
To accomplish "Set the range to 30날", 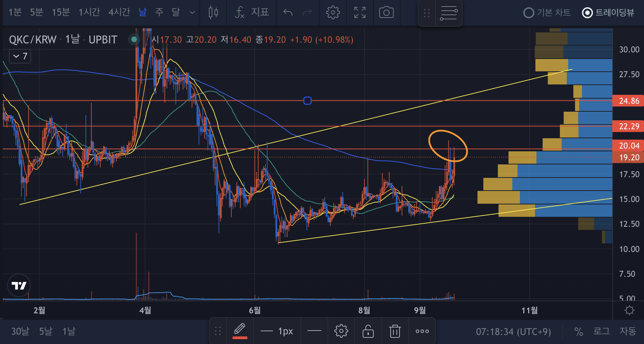I will click(20, 332).
